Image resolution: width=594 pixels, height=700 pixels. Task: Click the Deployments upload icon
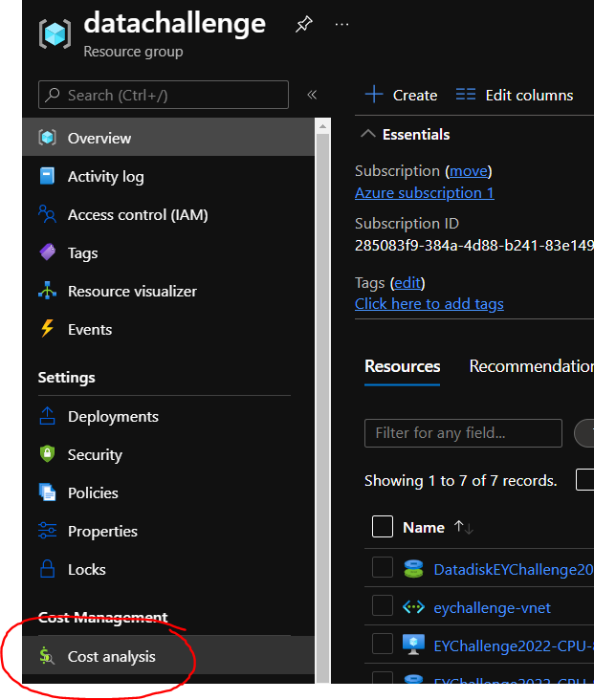point(47,416)
